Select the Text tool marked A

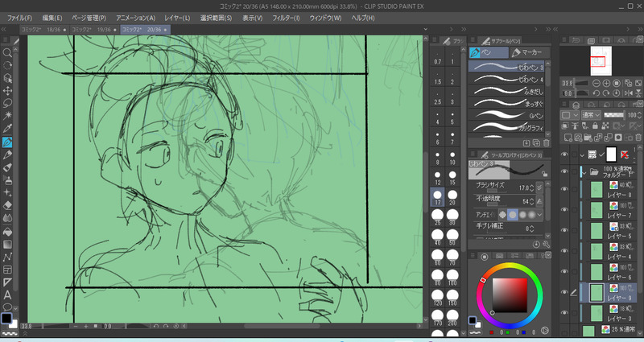click(x=7, y=295)
